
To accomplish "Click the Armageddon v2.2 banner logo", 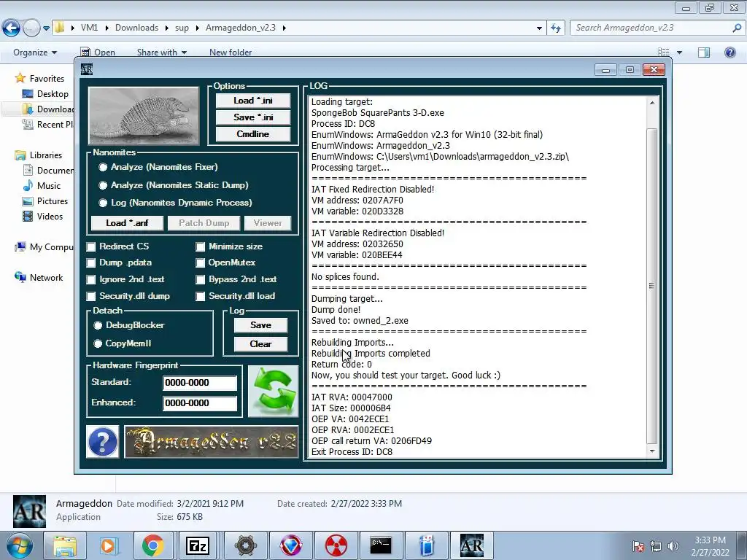I will (x=212, y=442).
